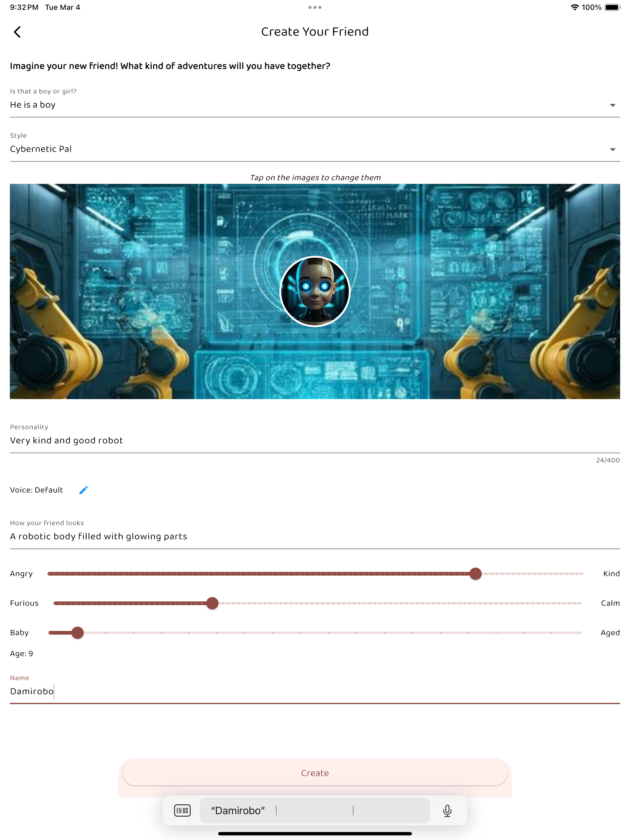Tap the Wi-Fi status icon
Screen dimensions: 630x840
point(575,7)
